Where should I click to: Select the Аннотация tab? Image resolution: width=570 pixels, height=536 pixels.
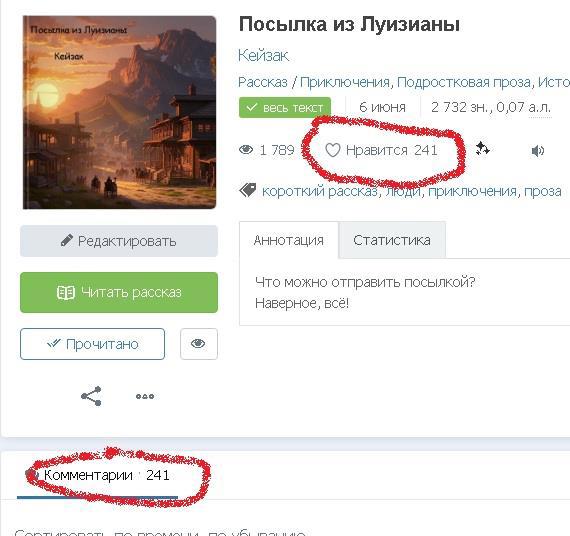pos(289,240)
